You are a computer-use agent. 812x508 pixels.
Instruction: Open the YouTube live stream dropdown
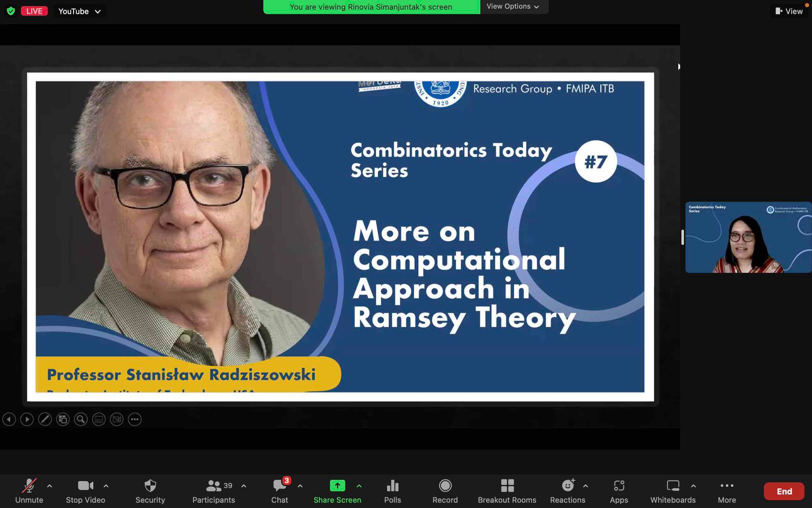click(79, 11)
